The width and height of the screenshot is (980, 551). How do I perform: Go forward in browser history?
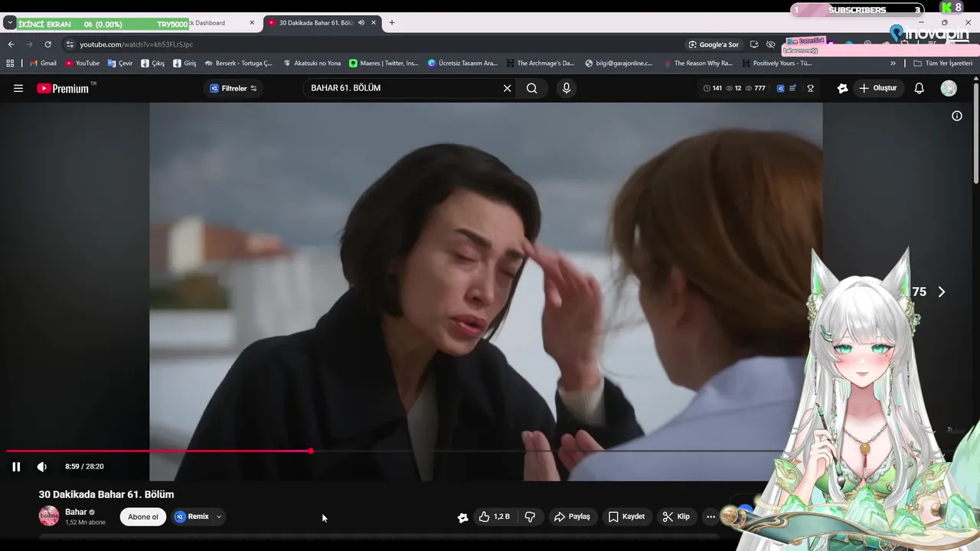(29, 44)
